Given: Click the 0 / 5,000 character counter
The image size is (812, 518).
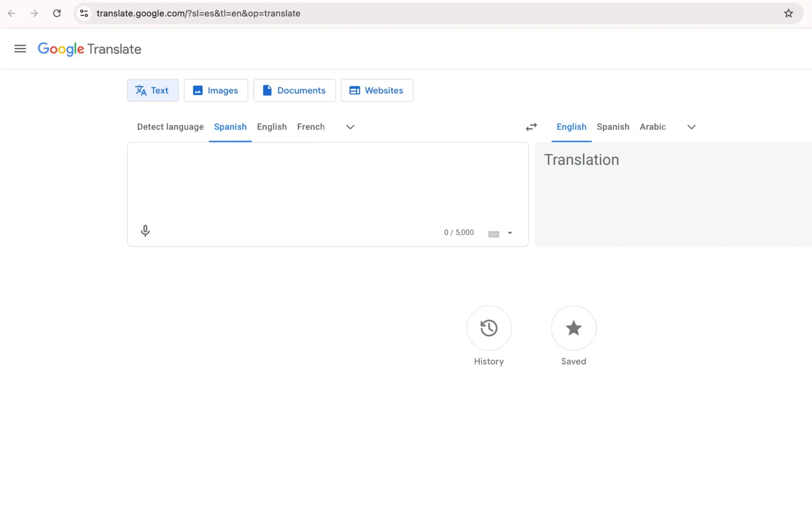Looking at the screenshot, I should point(459,232).
